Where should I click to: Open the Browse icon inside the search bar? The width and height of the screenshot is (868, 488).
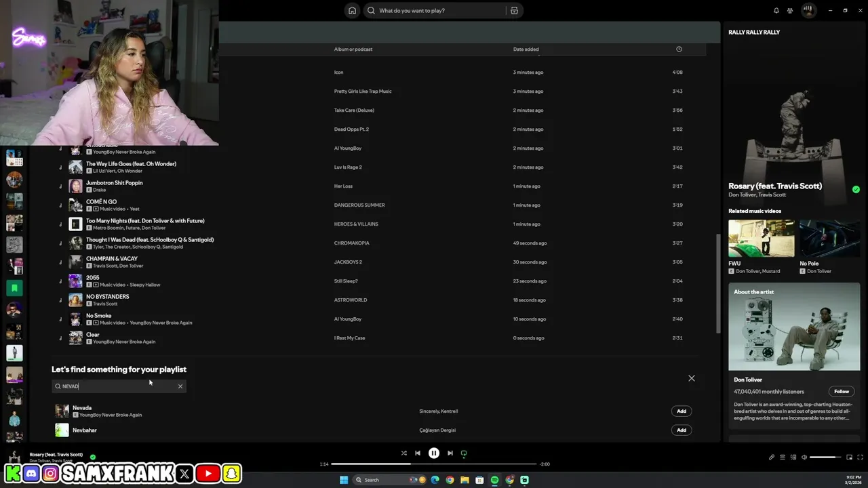tap(514, 10)
